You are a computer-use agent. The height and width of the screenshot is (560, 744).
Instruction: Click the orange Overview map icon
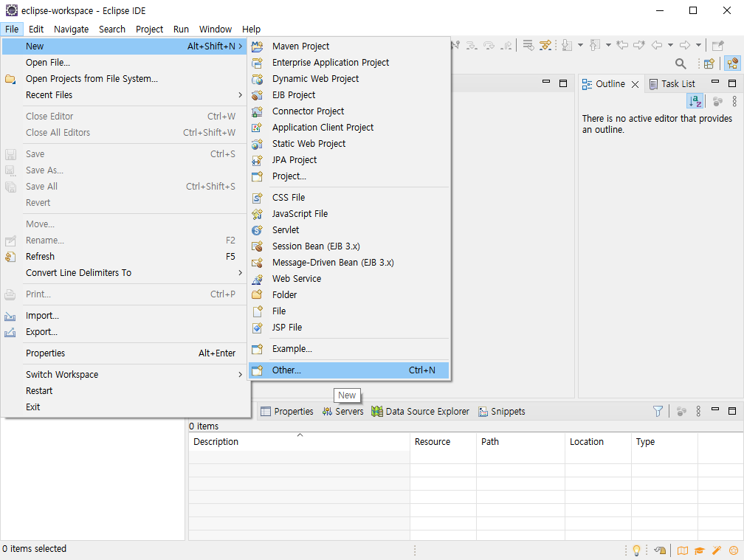click(683, 550)
